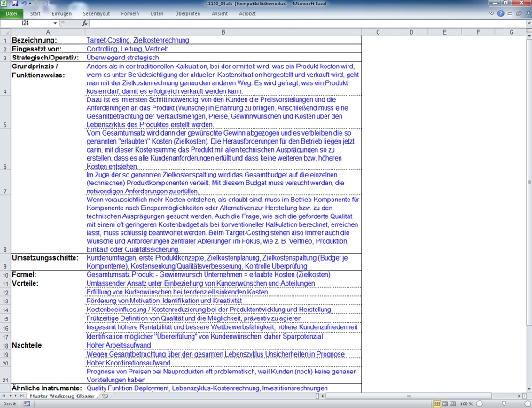
Task: Click the Select All corner box
Action: coord(4,33)
